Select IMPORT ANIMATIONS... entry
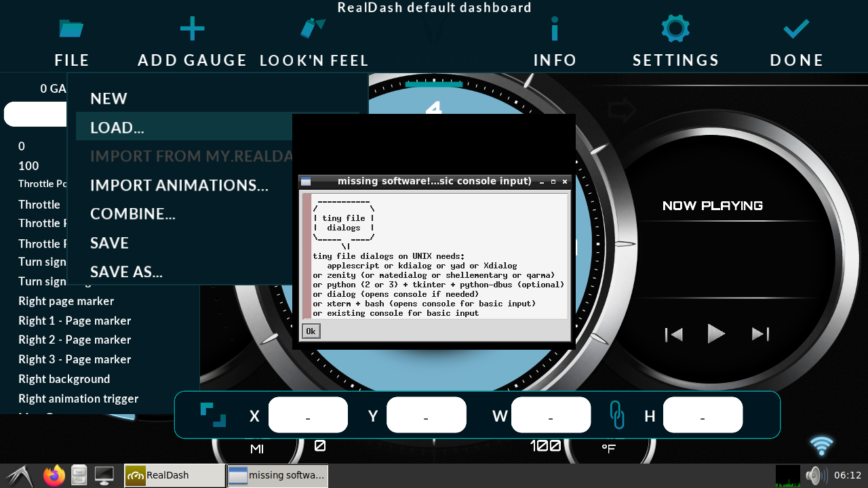868x488 pixels. pos(179,185)
